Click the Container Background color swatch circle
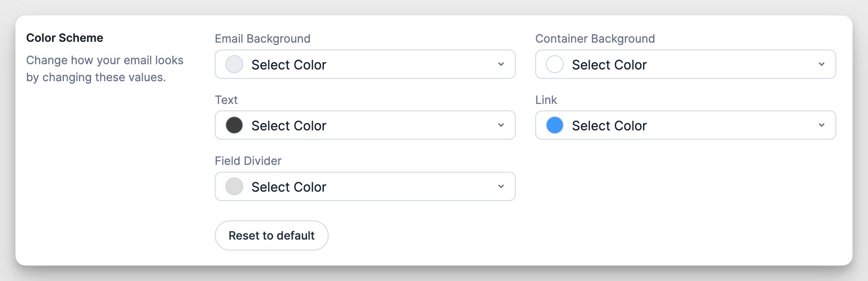This screenshot has height=281, width=868. (554, 64)
